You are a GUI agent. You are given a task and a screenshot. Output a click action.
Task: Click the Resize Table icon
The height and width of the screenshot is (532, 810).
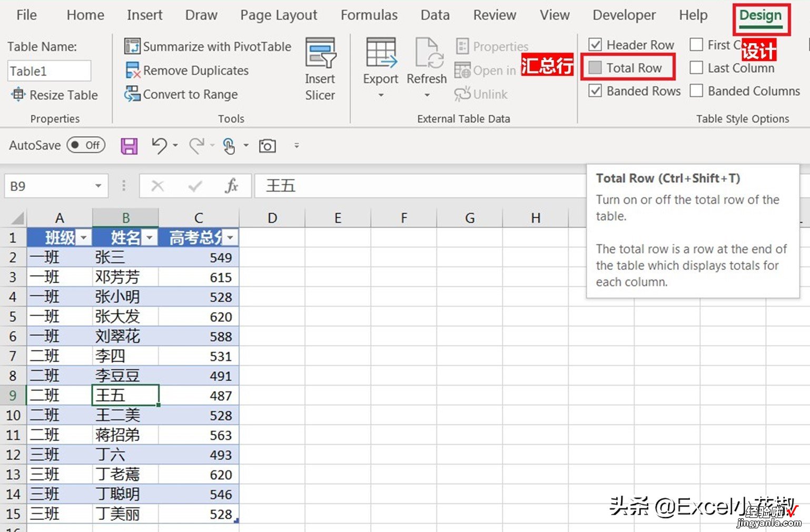click(18, 95)
